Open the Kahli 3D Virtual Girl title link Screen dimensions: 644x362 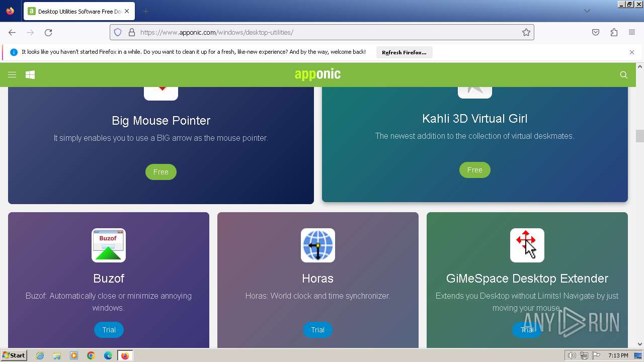pos(475,119)
